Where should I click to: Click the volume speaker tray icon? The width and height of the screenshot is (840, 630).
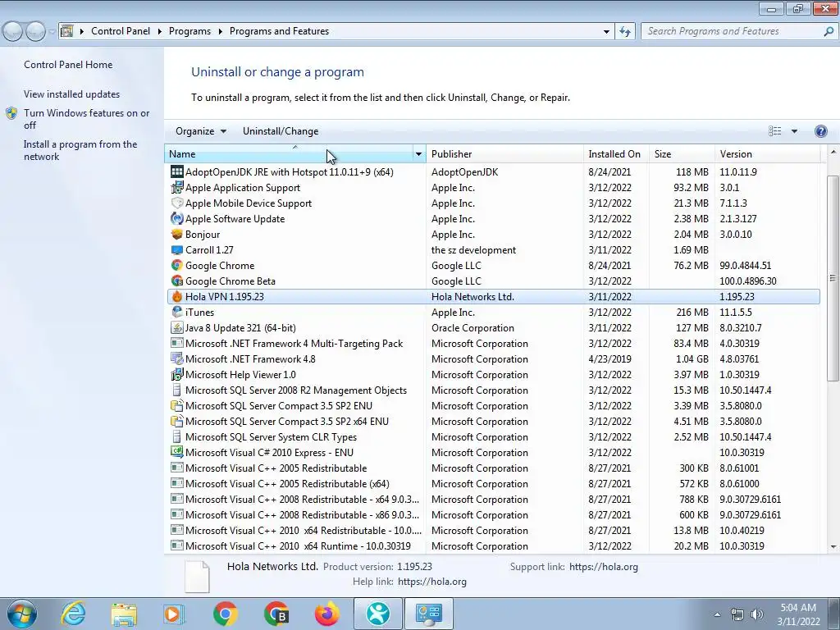tap(756, 614)
